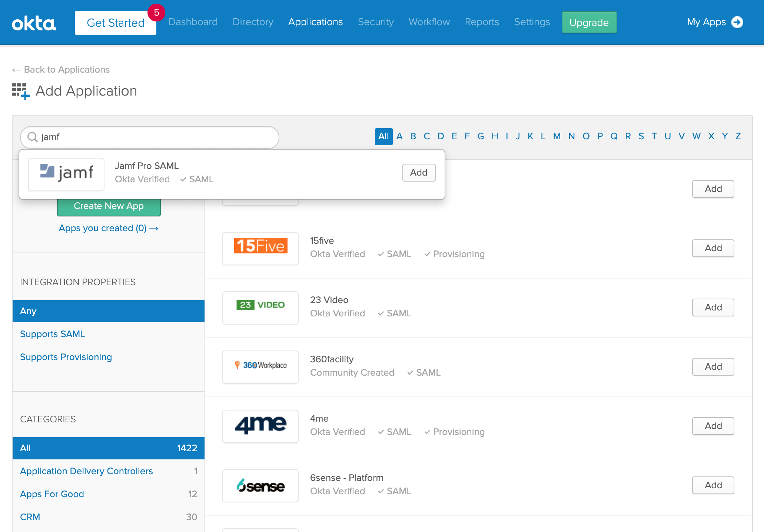This screenshot has height=532, width=764.
Task: Open the 6sense - Platform title
Action: 347,478
